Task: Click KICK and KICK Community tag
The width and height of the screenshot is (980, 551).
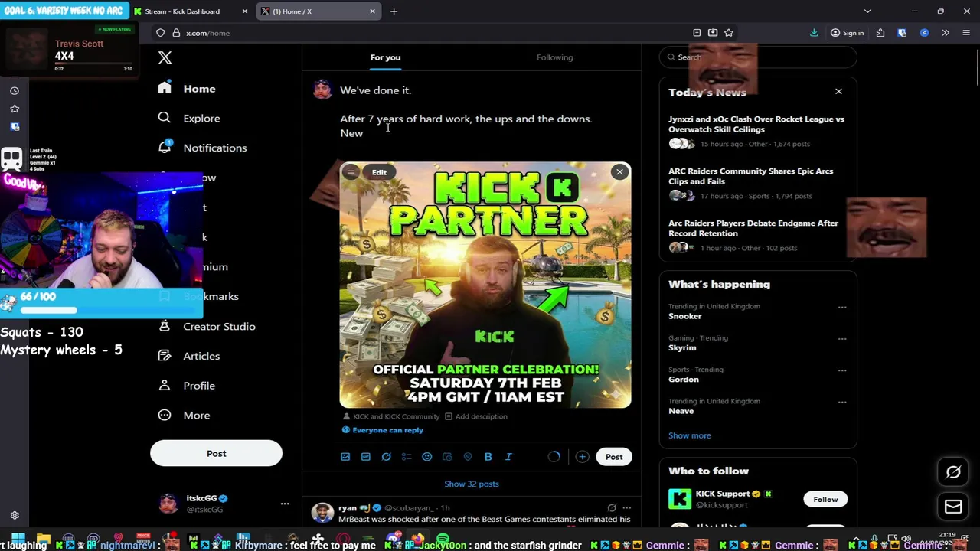Action: (391, 416)
